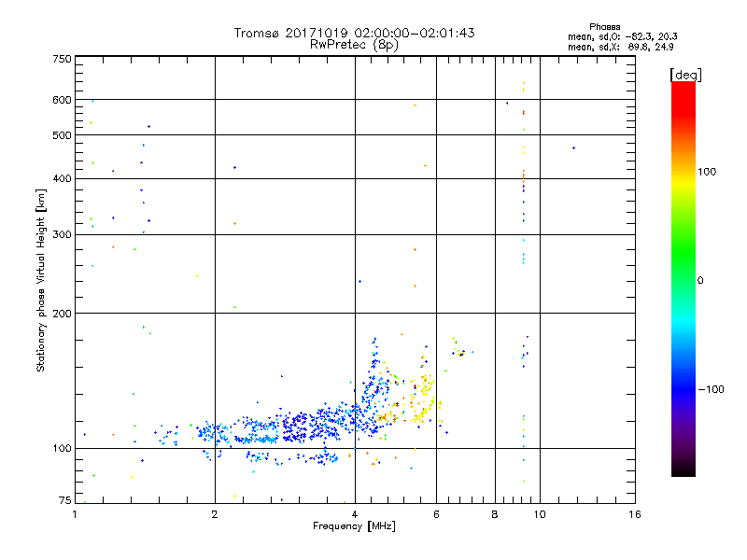This screenshot has width=747, height=560.
Task: Click the x-axis '8' tick label
Action: click(x=495, y=514)
